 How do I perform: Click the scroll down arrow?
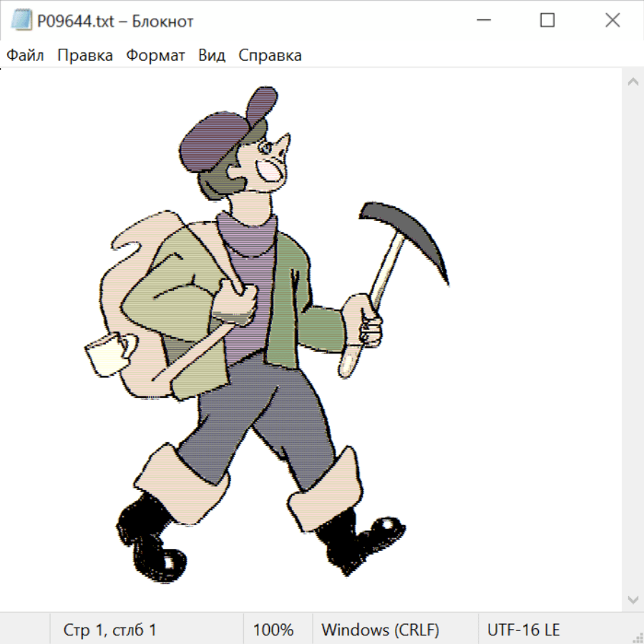point(633,599)
